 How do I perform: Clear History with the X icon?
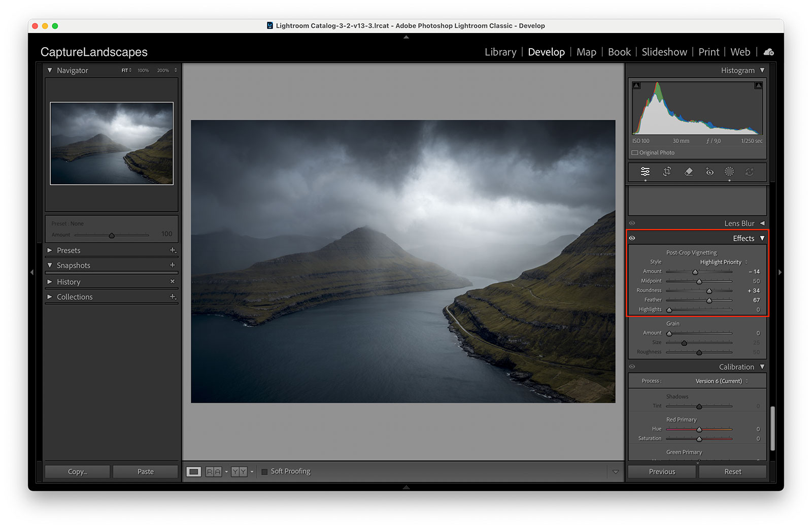click(x=173, y=281)
